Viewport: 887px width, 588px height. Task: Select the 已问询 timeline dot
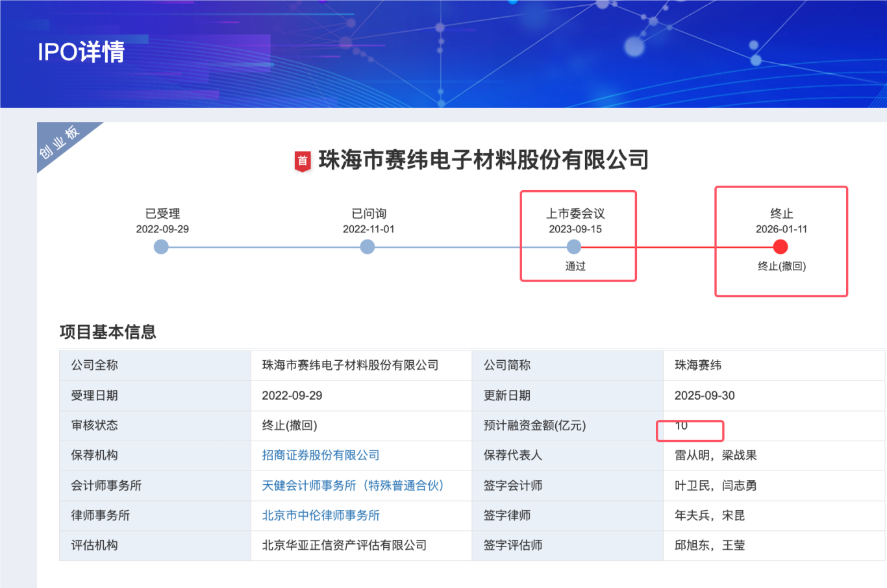[368, 247]
